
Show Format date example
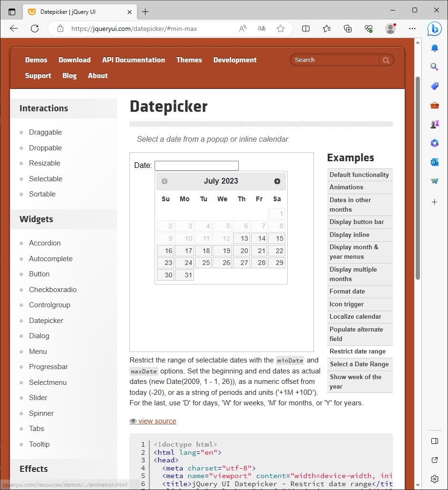pyautogui.click(x=360, y=291)
